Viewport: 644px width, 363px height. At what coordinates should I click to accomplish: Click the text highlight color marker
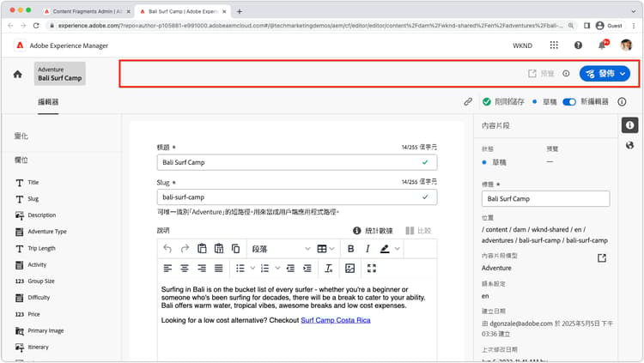pyautogui.click(x=385, y=248)
